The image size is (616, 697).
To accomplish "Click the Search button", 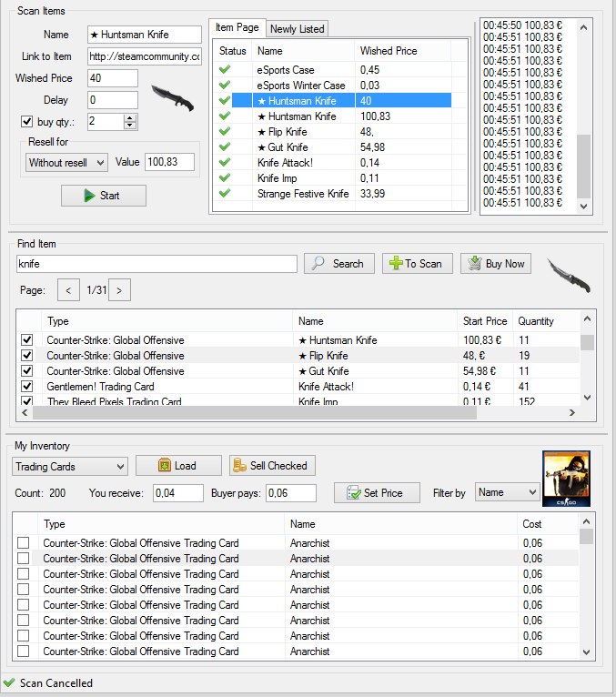I will (x=339, y=263).
